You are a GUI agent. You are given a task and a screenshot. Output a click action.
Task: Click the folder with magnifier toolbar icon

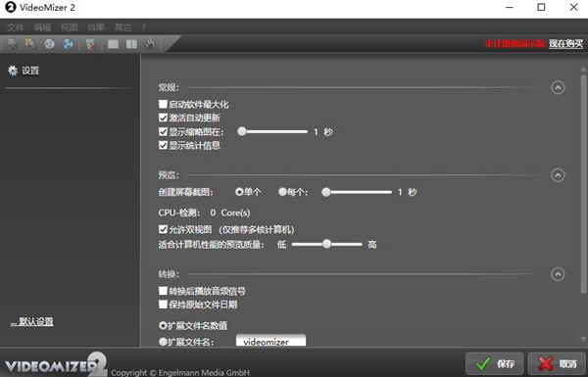point(30,44)
